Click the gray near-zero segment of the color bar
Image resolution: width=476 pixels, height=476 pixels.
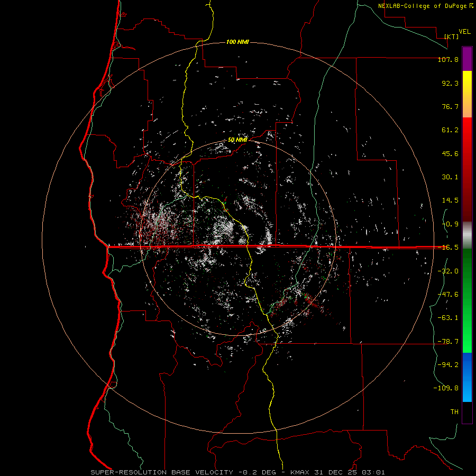[x=467, y=235]
